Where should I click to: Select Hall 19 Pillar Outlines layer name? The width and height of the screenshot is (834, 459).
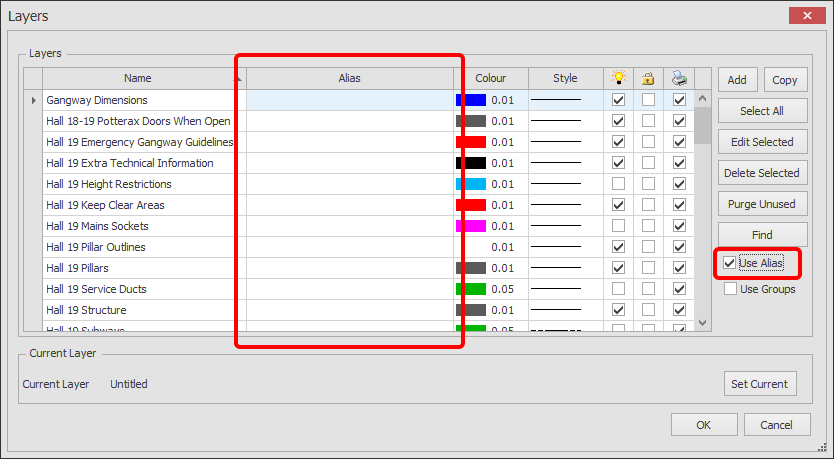(x=96, y=247)
